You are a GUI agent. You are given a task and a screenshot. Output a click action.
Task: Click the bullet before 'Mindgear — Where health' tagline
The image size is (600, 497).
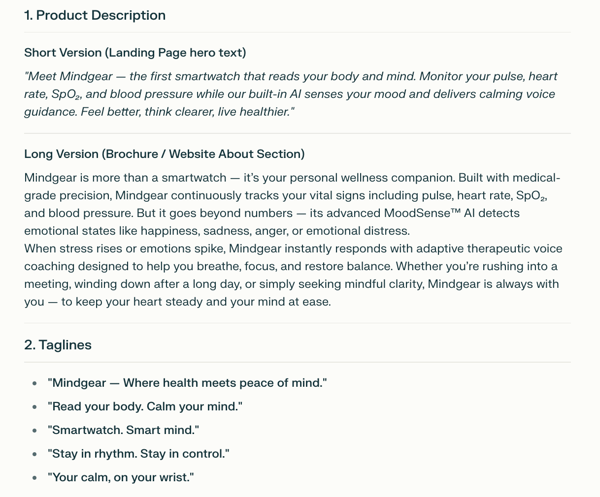click(35, 383)
